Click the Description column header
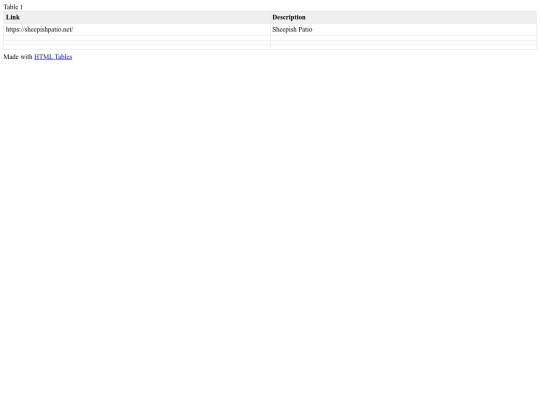The height and width of the screenshot is (405, 540). 403,18
